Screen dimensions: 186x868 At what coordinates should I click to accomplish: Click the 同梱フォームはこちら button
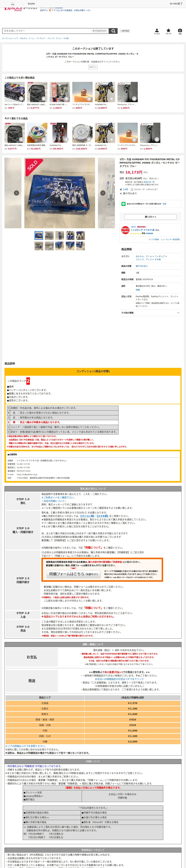tap(73, 574)
